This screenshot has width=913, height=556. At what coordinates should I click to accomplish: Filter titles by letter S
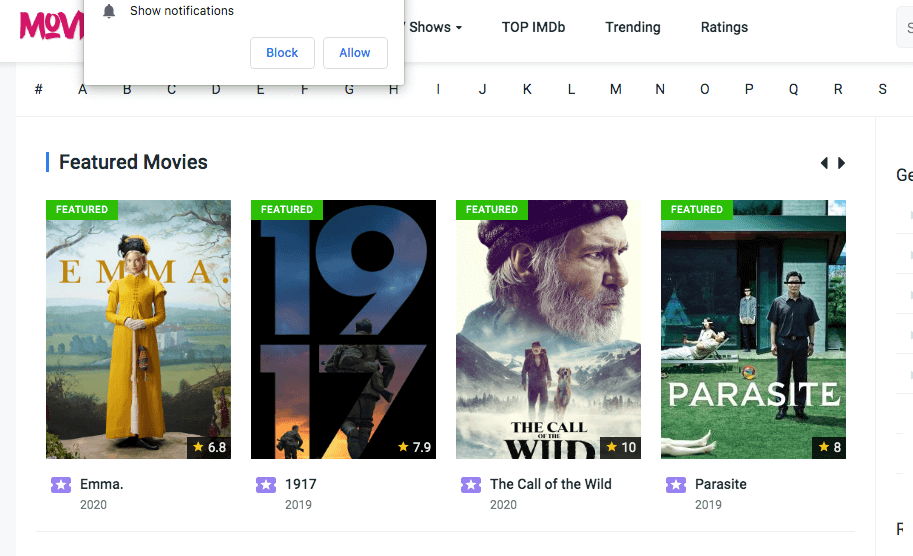point(882,89)
